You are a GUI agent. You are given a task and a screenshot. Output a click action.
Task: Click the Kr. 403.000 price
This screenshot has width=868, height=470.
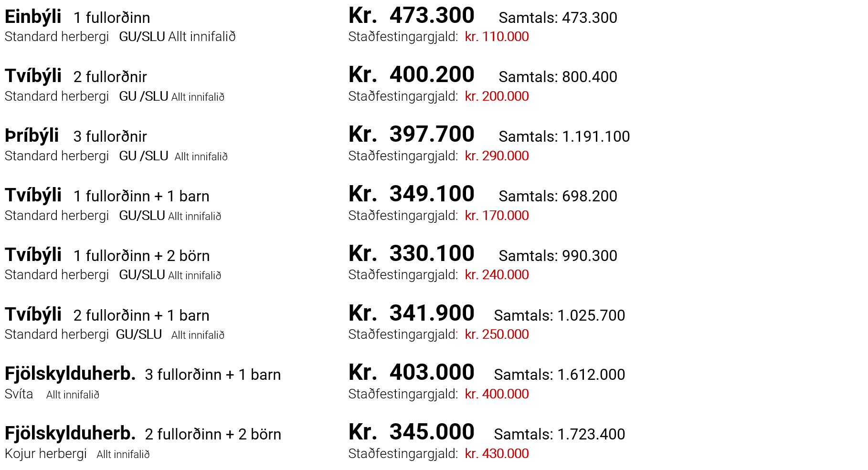tap(411, 373)
